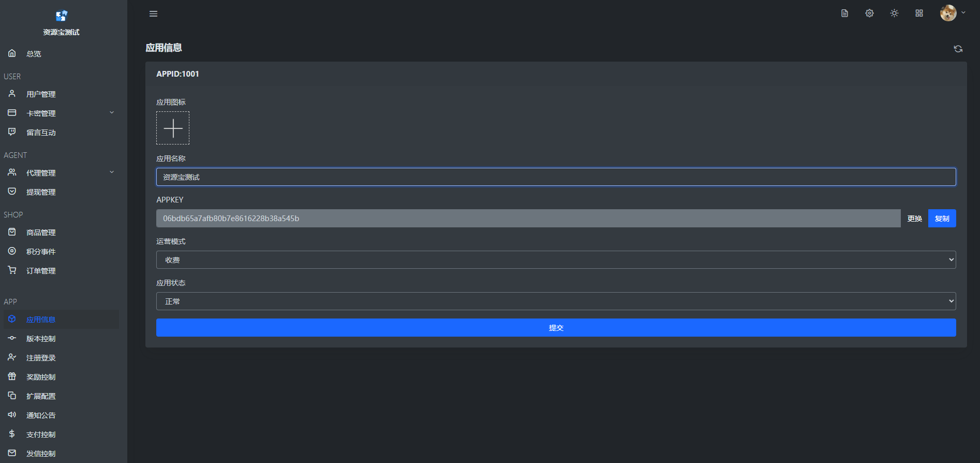
Task: Click the 运营模式 label
Action: pos(171,241)
